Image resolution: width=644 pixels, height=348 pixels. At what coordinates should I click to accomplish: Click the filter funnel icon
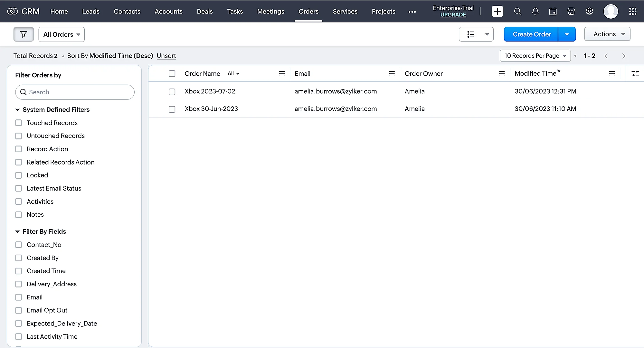pos(24,34)
